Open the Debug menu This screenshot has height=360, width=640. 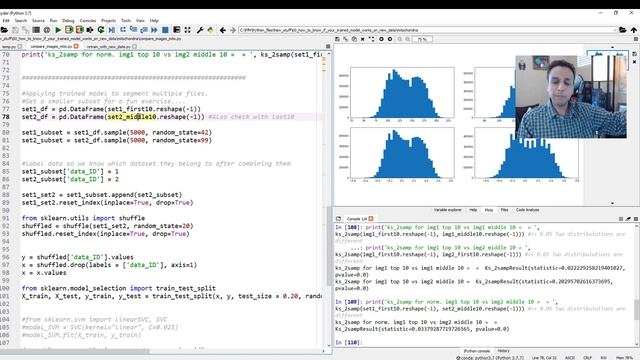(68, 20)
